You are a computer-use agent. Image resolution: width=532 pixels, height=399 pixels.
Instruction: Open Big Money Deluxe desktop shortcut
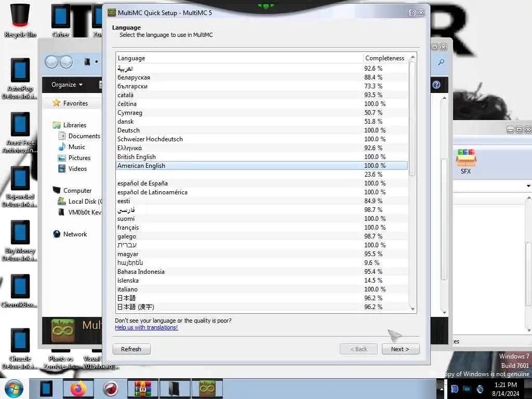pyautogui.click(x=20, y=241)
